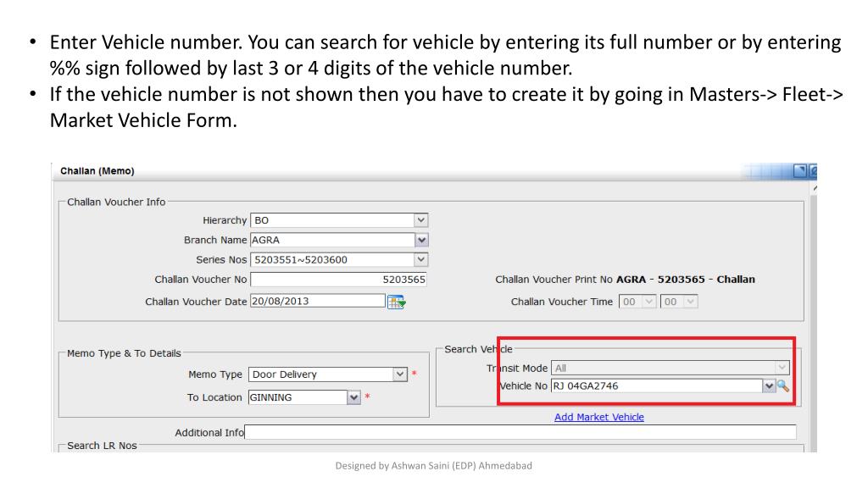Expand the Memo Type dropdown
The image size is (868, 488).
tap(400, 374)
